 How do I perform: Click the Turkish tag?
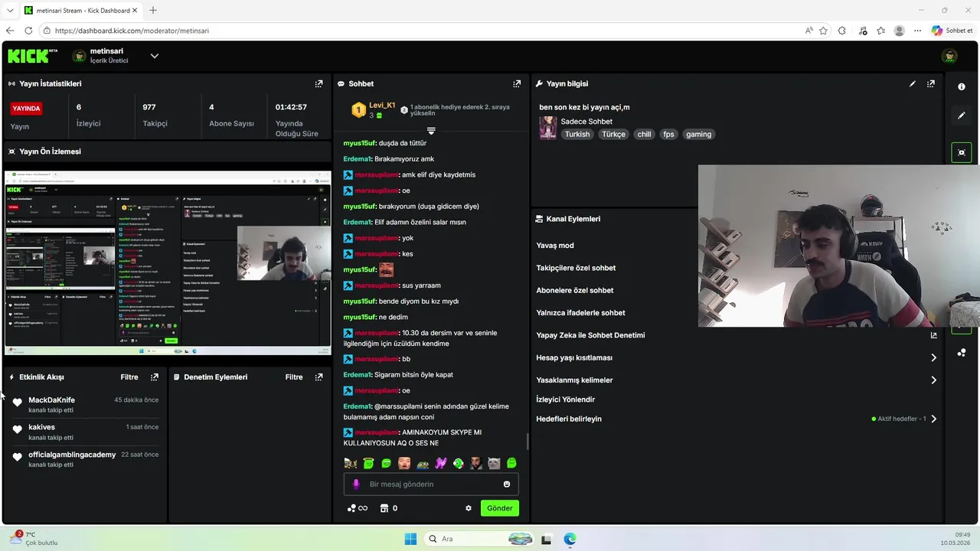pyautogui.click(x=577, y=134)
